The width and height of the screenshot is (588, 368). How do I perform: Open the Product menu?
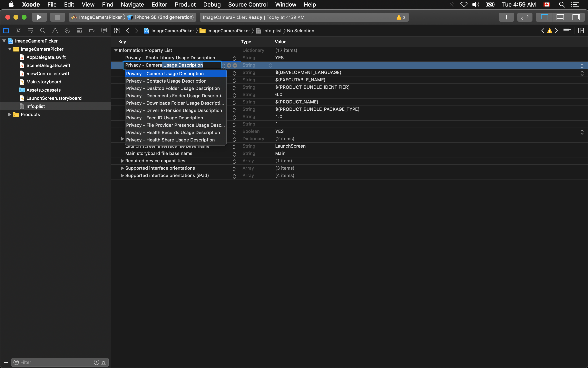click(185, 4)
